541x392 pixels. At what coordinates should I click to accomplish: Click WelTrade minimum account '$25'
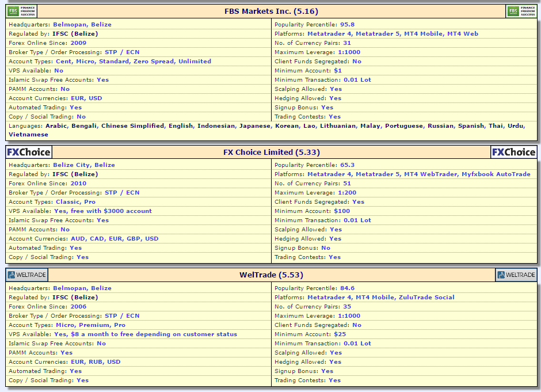tap(340, 334)
